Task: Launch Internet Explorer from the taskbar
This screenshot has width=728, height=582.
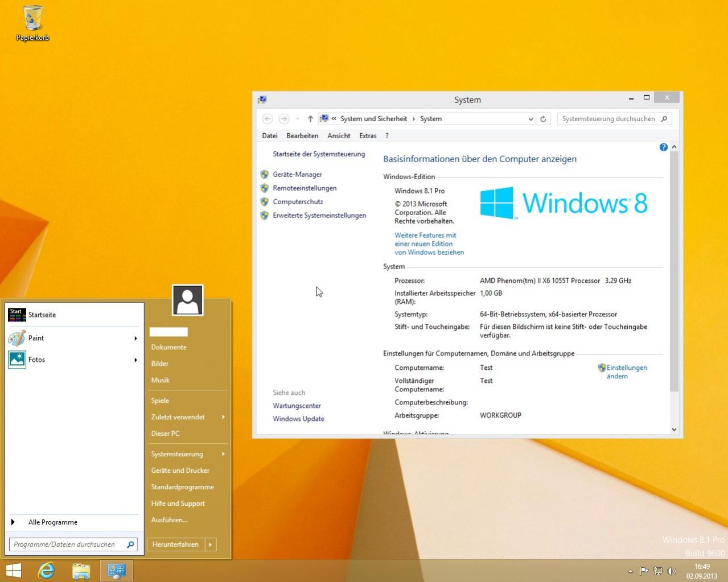Action: click(46, 571)
